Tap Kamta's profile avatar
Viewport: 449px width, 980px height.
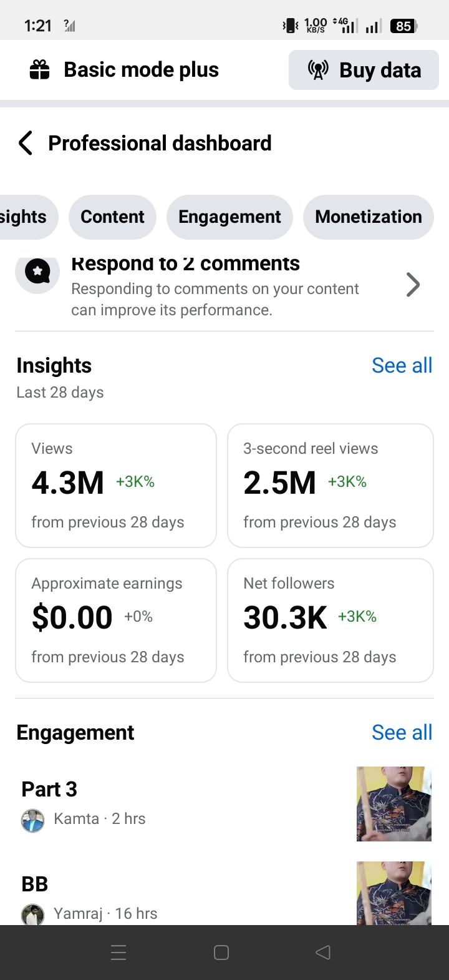click(32, 821)
